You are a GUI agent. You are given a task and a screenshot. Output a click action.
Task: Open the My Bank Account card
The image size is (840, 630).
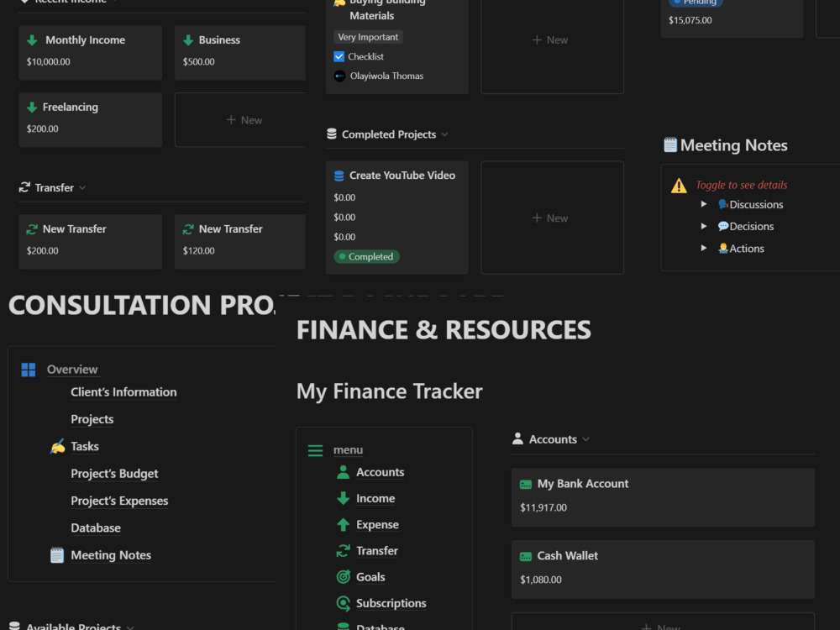[x=664, y=497]
